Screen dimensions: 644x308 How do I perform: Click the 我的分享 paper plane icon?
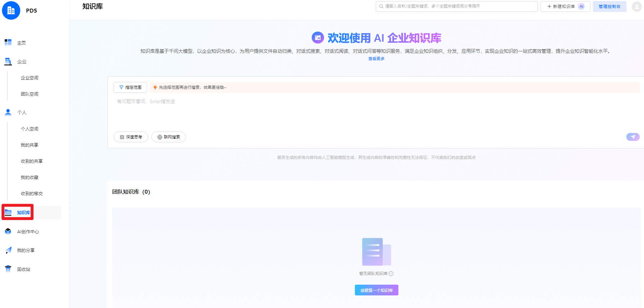(x=8, y=250)
